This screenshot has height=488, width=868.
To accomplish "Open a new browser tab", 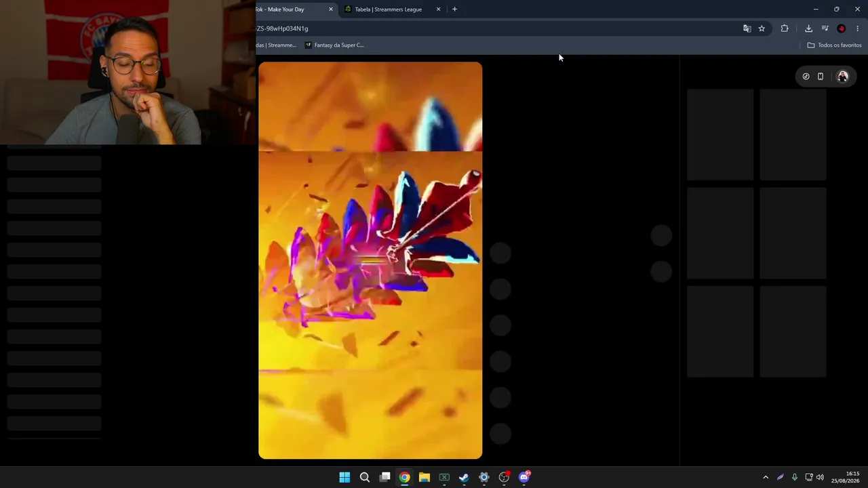I will pyautogui.click(x=454, y=9).
